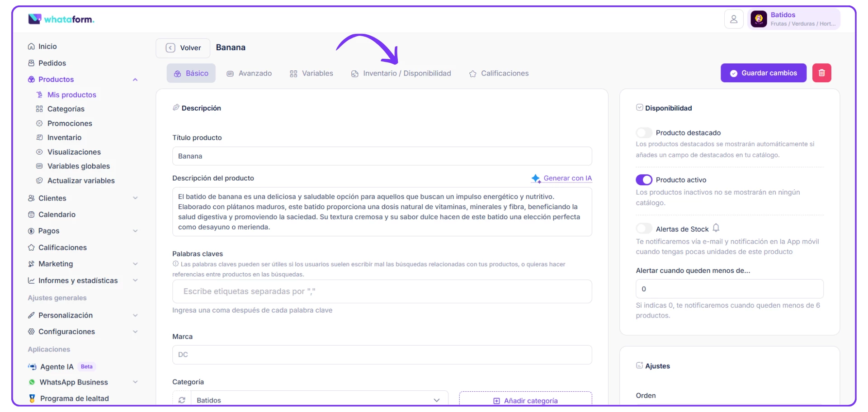Viewport: 868px width, 412px height.
Task: Click the user profile icon in header
Action: pyautogui.click(x=733, y=19)
